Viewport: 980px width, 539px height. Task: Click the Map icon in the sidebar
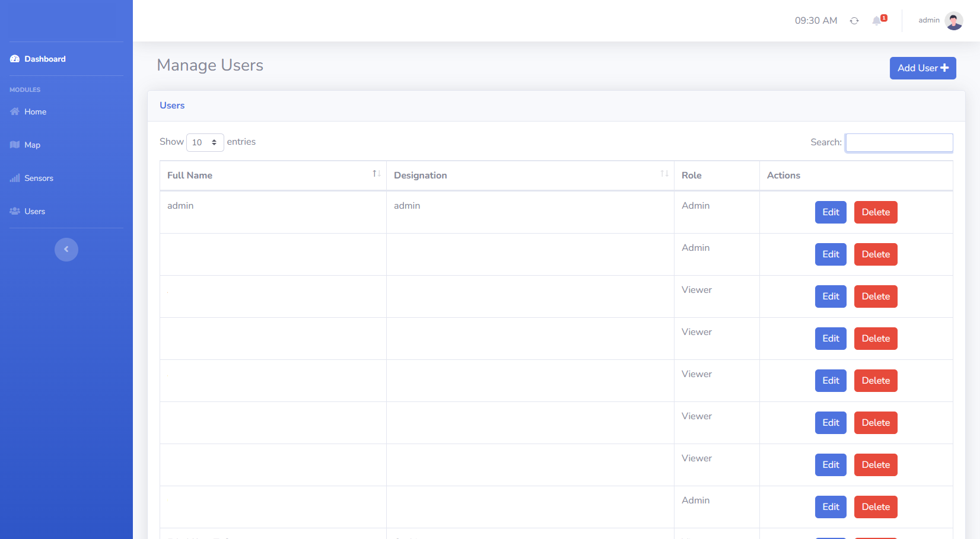[x=15, y=145]
